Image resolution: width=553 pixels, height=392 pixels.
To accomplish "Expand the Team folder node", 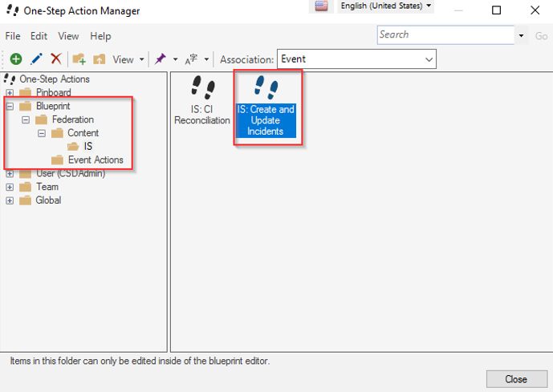I will pos(10,187).
